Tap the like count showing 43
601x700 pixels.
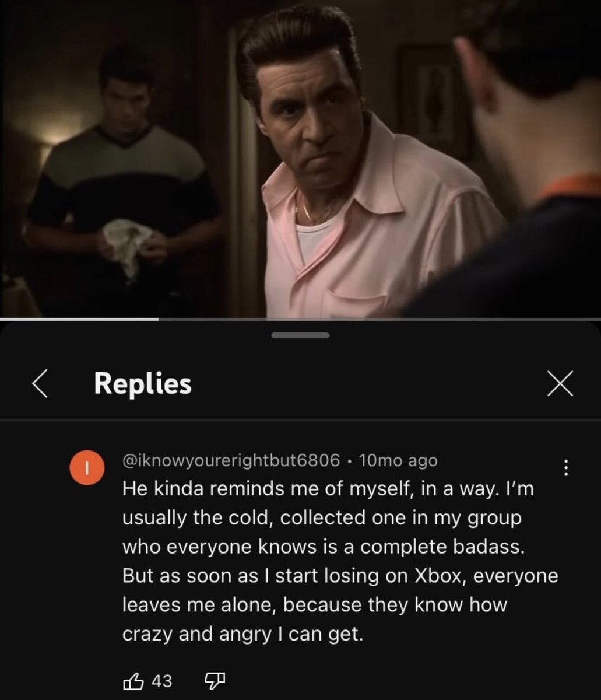[x=161, y=681]
